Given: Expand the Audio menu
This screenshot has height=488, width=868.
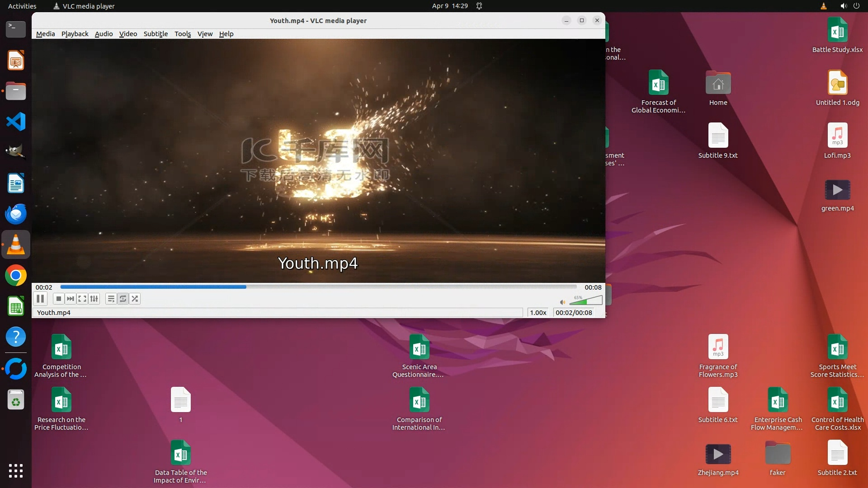Looking at the screenshot, I should (x=104, y=34).
